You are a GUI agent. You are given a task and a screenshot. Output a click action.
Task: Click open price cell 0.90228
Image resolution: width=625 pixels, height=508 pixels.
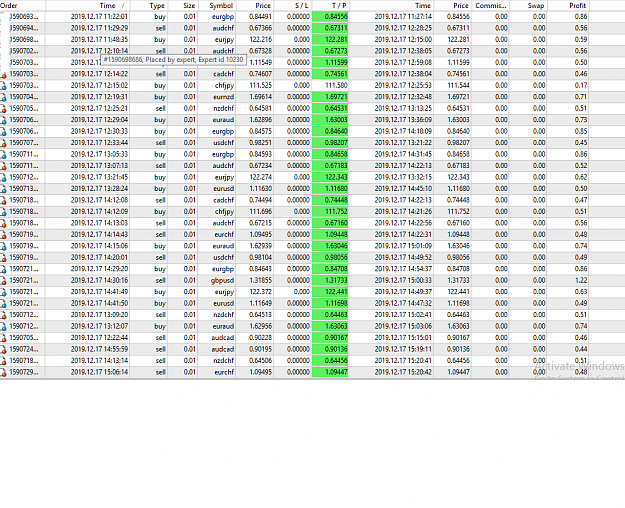click(x=260, y=338)
